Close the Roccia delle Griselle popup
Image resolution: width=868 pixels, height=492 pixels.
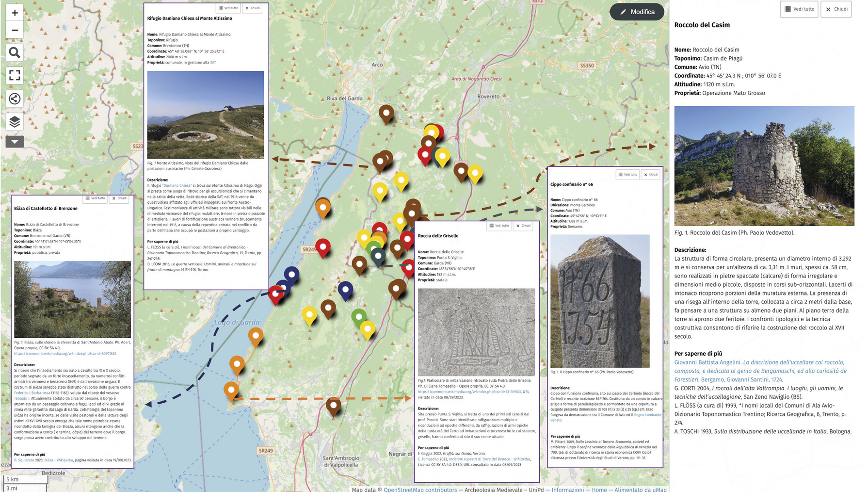[x=523, y=226]
